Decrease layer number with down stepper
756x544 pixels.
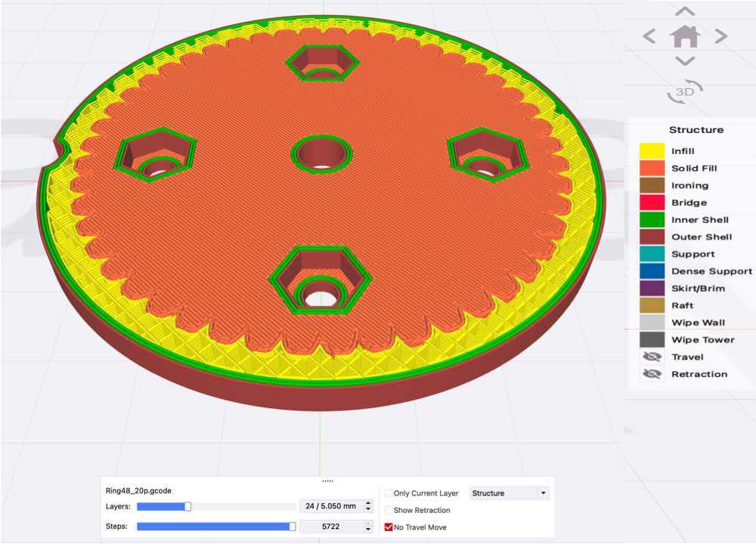click(368, 509)
